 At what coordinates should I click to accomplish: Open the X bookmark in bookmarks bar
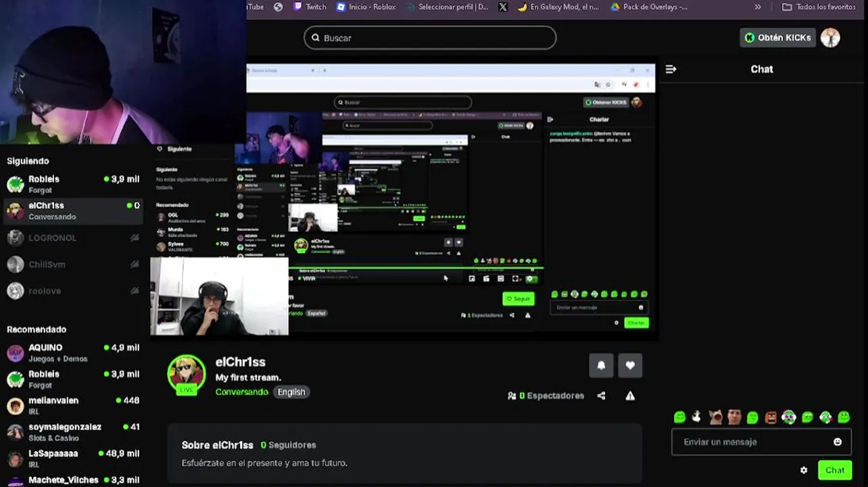click(x=503, y=7)
